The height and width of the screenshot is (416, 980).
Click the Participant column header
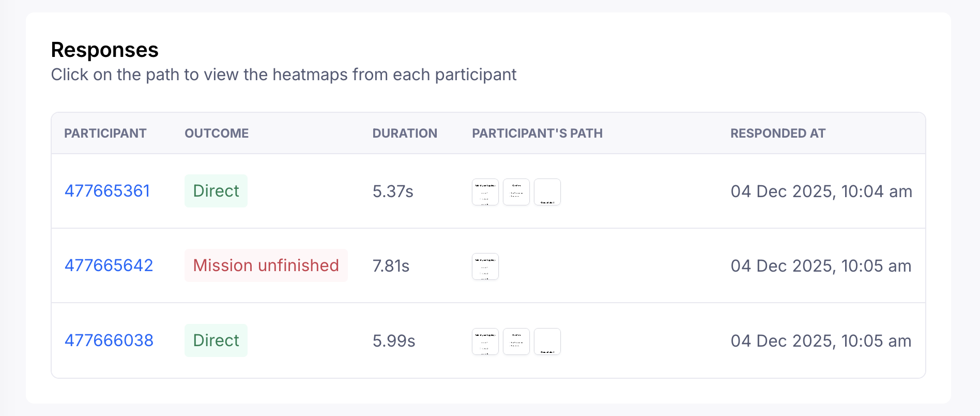[x=105, y=133]
